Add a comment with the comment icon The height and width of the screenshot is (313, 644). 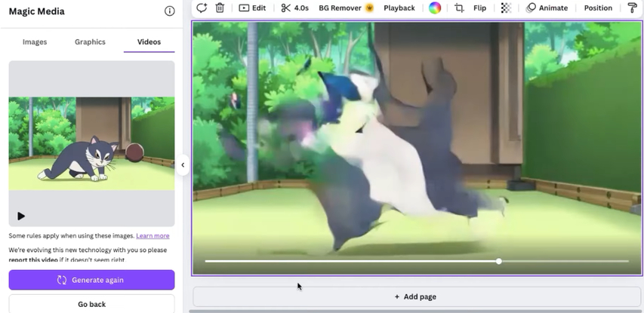pyautogui.click(x=202, y=8)
